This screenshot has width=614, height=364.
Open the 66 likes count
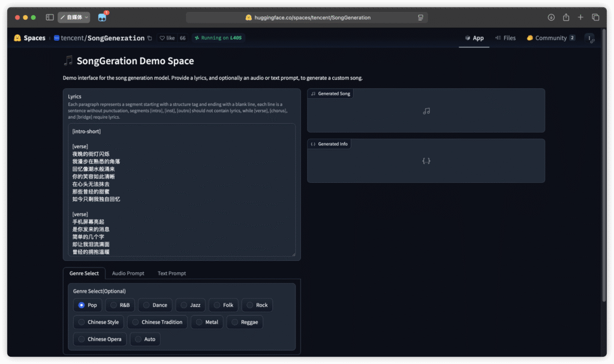(x=182, y=38)
